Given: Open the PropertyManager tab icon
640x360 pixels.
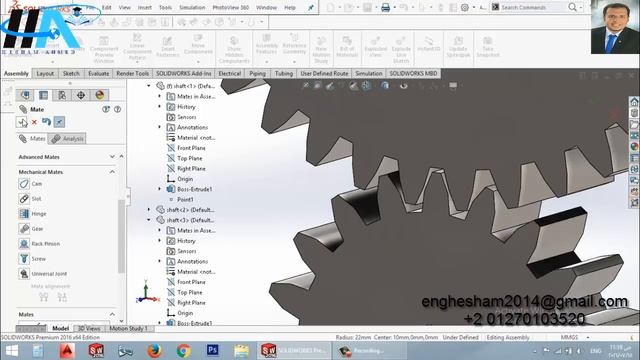Looking at the screenshot, I should pyautogui.click(x=43, y=95).
